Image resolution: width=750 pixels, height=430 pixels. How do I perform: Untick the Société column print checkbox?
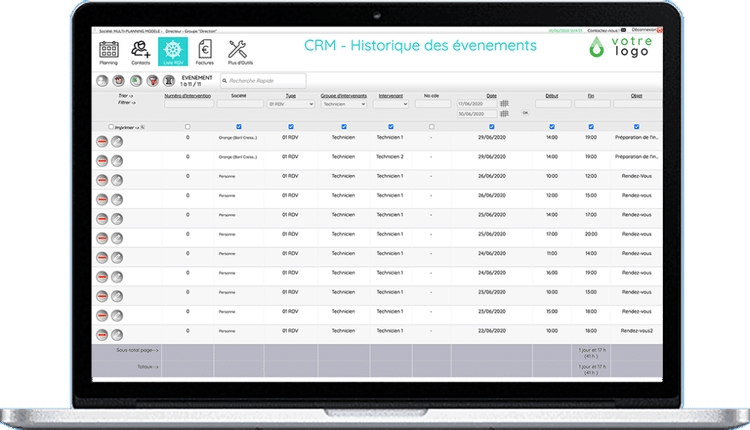pyautogui.click(x=239, y=127)
